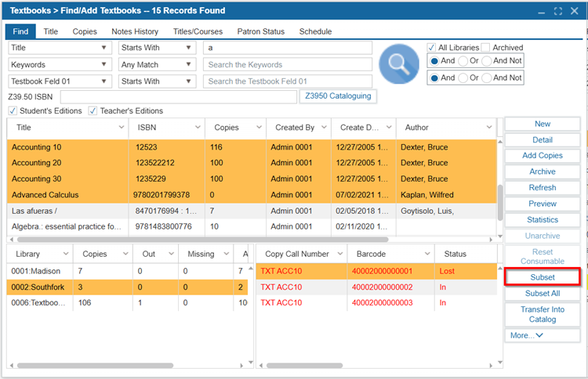Screen dimensions: 588x379
Task: Click the Statistics button
Action: coord(543,220)
